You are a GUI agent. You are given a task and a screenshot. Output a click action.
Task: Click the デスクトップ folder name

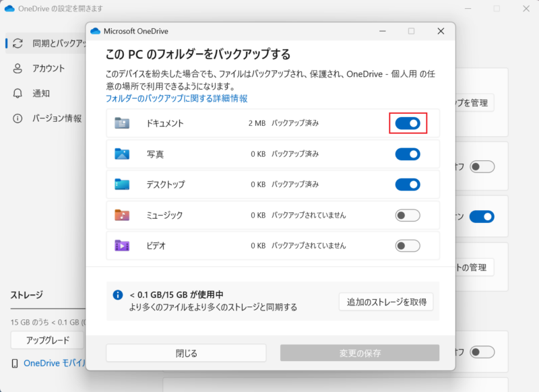[x=166, y=185]
